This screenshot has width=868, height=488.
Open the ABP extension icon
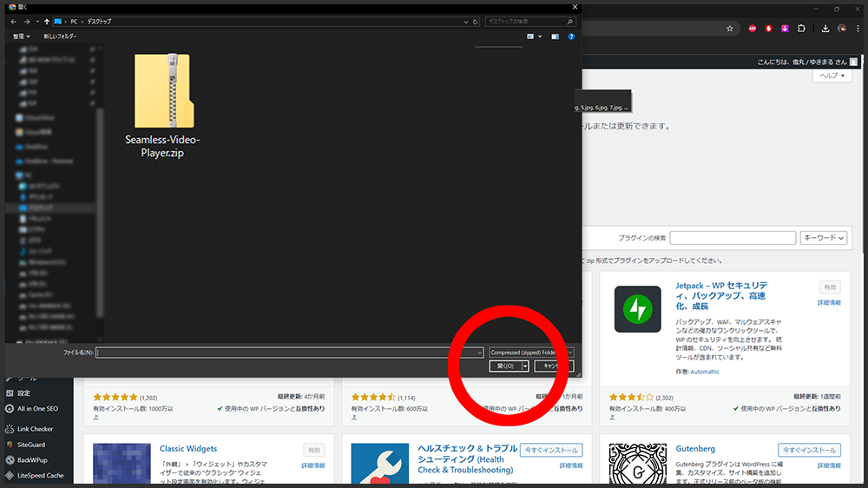point(753,29)
